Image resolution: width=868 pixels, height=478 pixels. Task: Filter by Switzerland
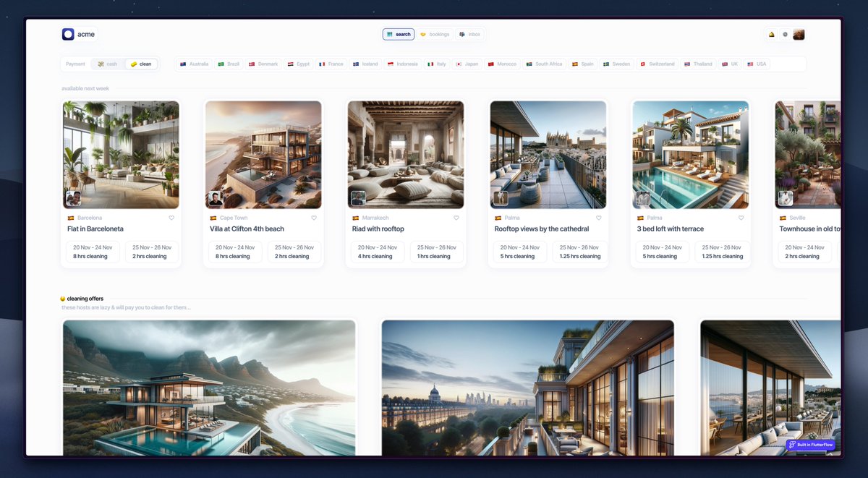coord(658,64)
